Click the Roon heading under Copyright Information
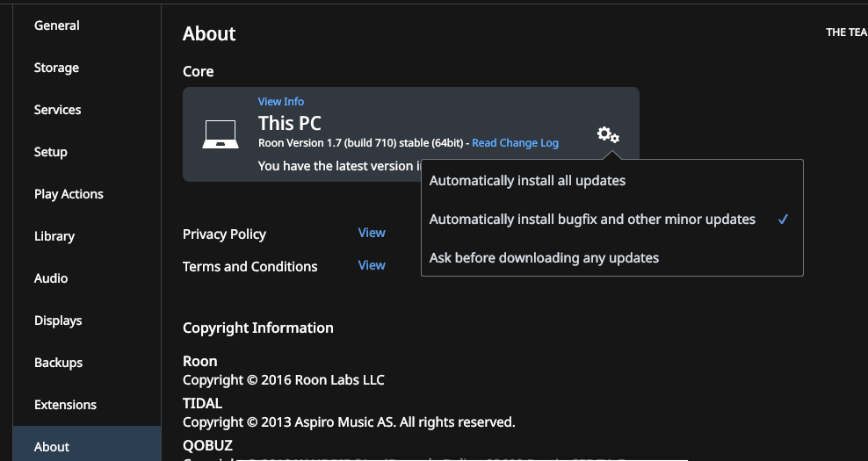Screen dimensions: 868x461 click(x=199, y=362)
